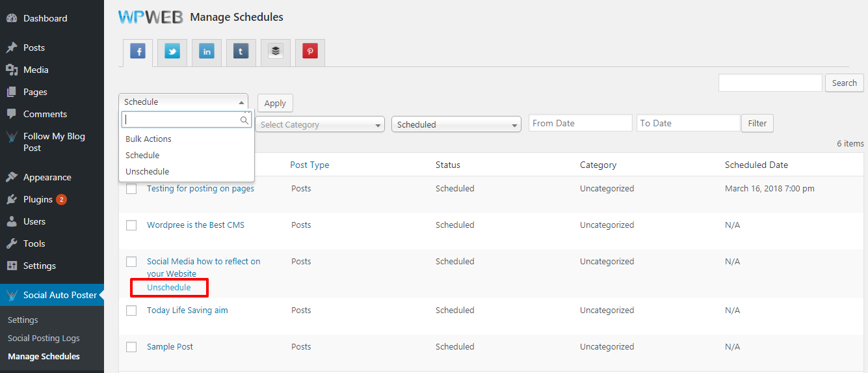Click the Unschedule link under Social Media post
The width and height of the screenshot is (868, 373).
pyautogui.click(x=169, y=288)
